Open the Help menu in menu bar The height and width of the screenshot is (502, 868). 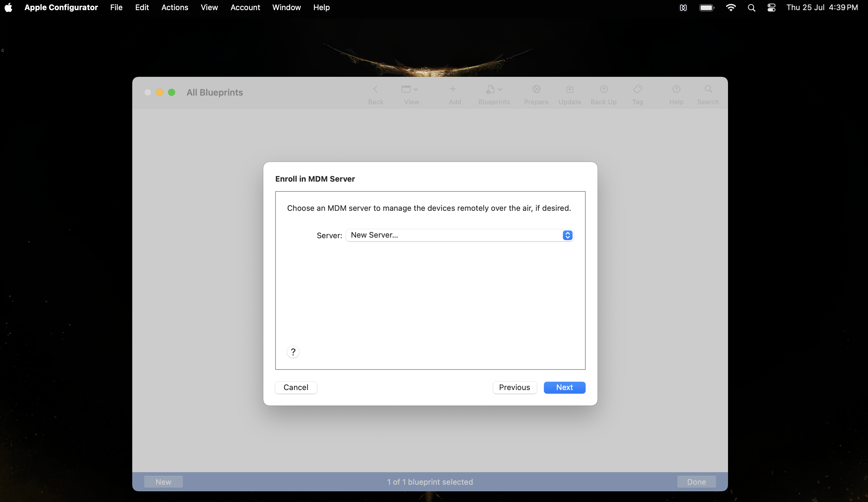click(x=321, y=7)
